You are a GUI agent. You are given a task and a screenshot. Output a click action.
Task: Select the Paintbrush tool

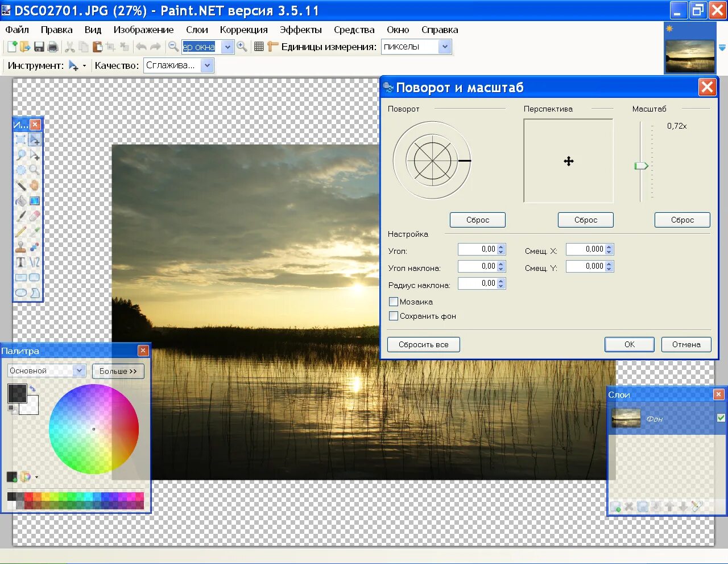(x=21, y=216)
